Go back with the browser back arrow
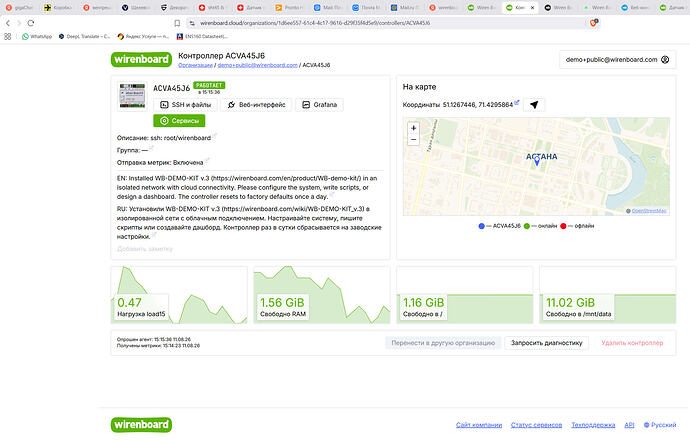690x440 pixels. tap(8, 23)
